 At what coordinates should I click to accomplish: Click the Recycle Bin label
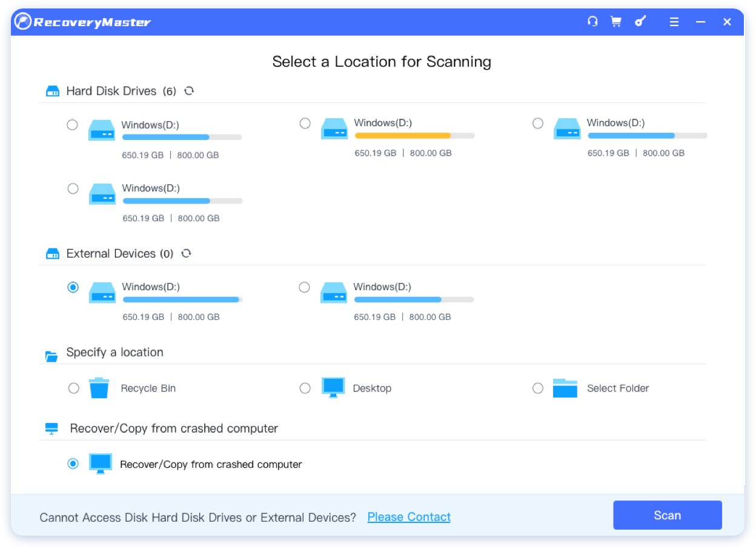tap(148, 388)
